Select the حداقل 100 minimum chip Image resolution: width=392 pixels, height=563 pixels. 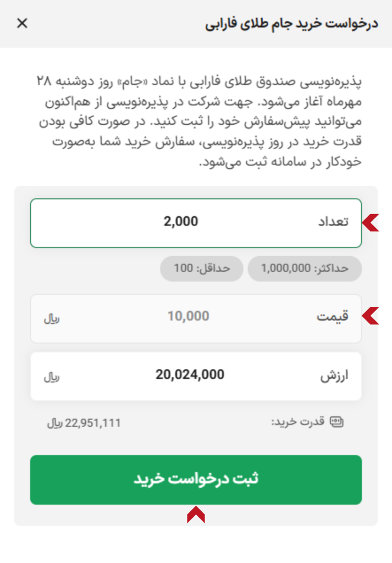(201, 269)
